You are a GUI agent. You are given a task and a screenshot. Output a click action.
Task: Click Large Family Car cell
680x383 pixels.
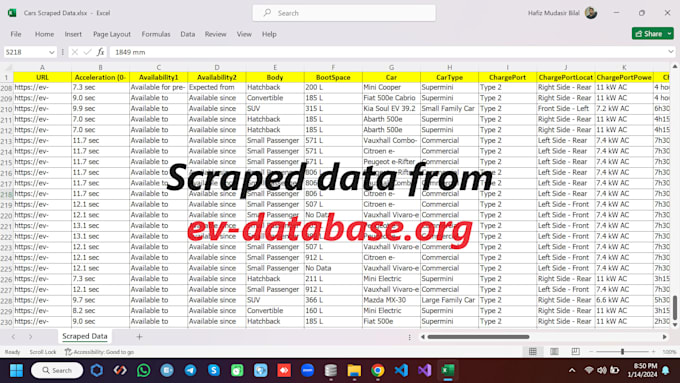(448, 300)
